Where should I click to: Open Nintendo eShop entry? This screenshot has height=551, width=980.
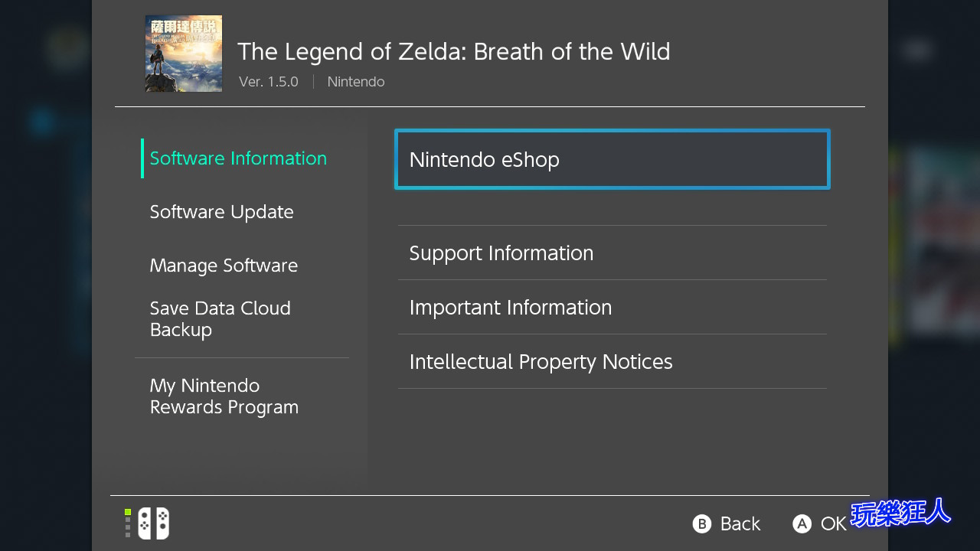612,159
